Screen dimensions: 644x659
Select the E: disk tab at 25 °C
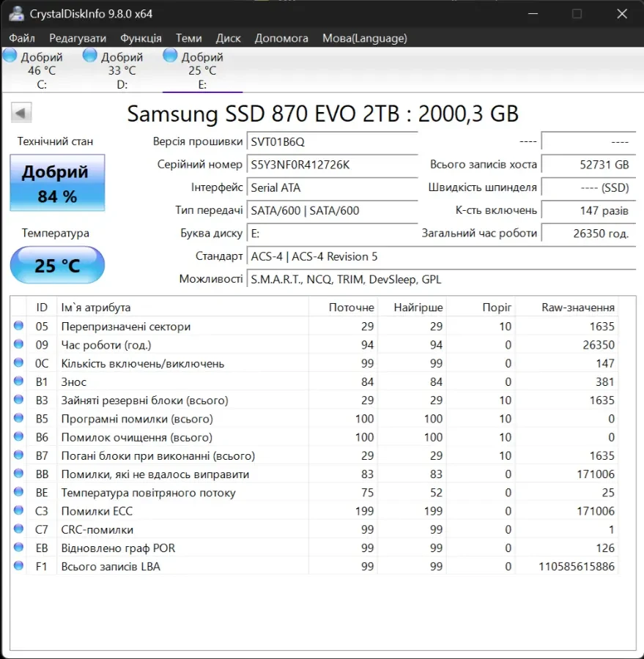pos(202,70)
